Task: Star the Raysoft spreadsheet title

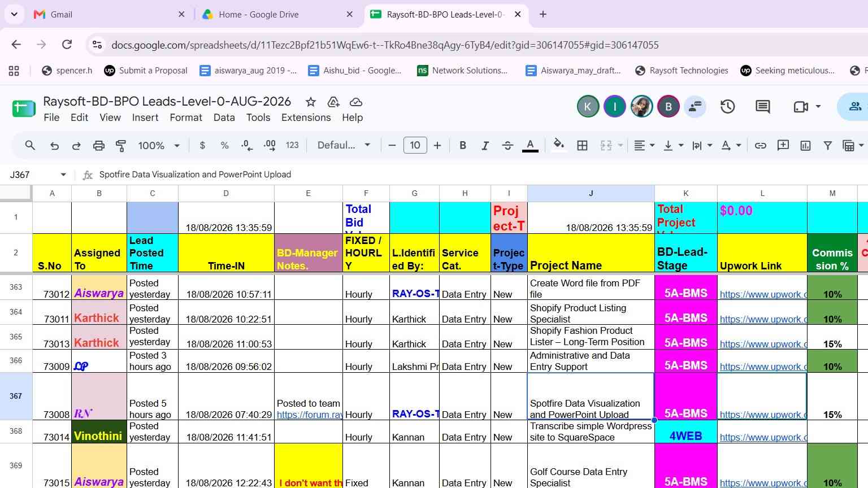Action: coord(310,102)
